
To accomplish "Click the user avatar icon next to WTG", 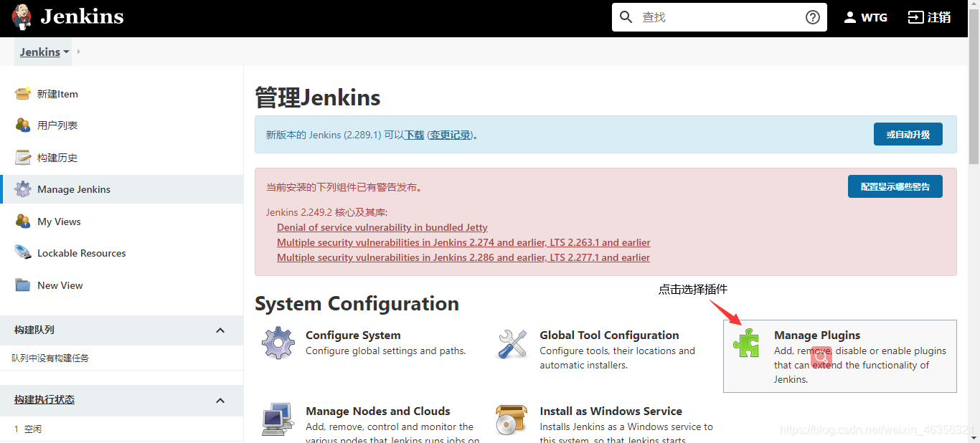I will 850,17.
